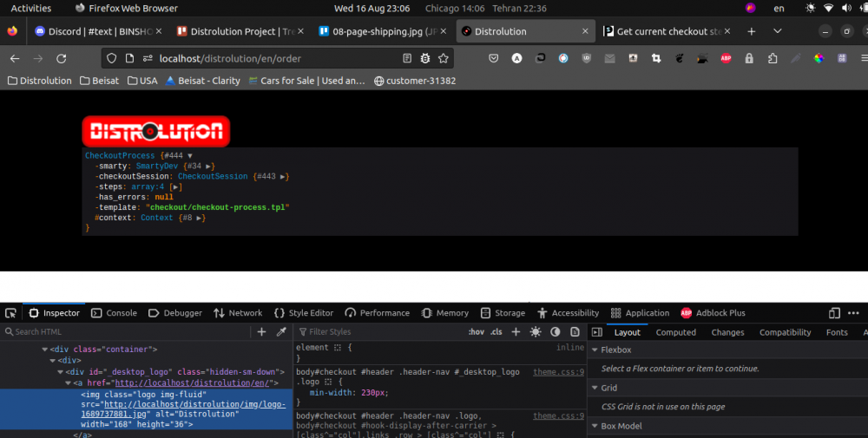Collapse the CheckoutProcess dump object
The height and width of the screenshot is (438, 868).
pyautogui.click(x=189, y=156)
